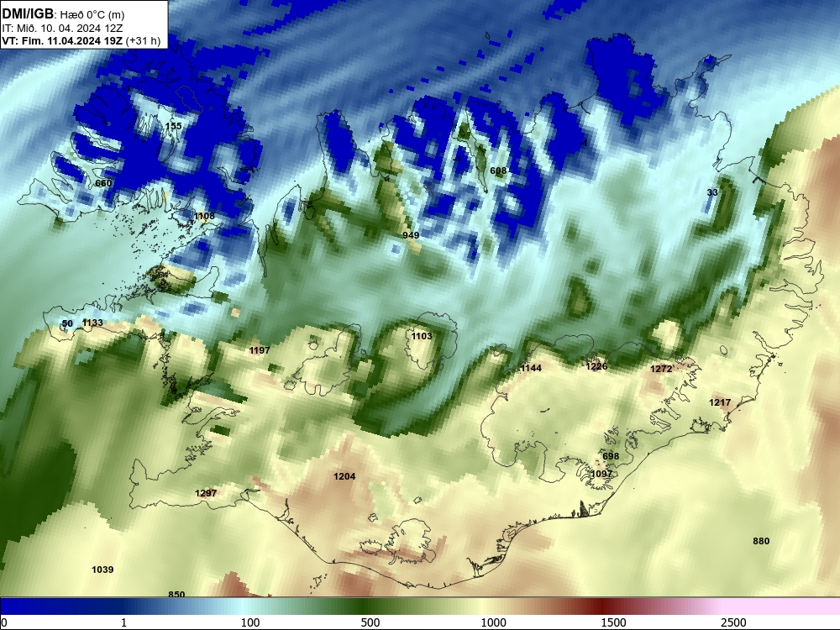Click the map value 949

[x=411, y=235]
